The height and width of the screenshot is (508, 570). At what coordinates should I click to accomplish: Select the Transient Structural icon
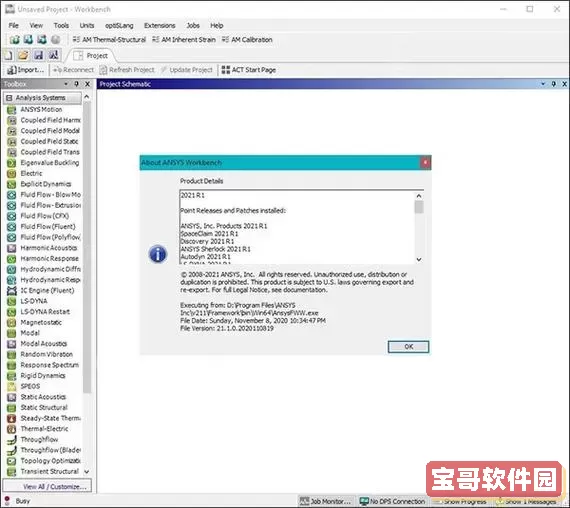12,472
